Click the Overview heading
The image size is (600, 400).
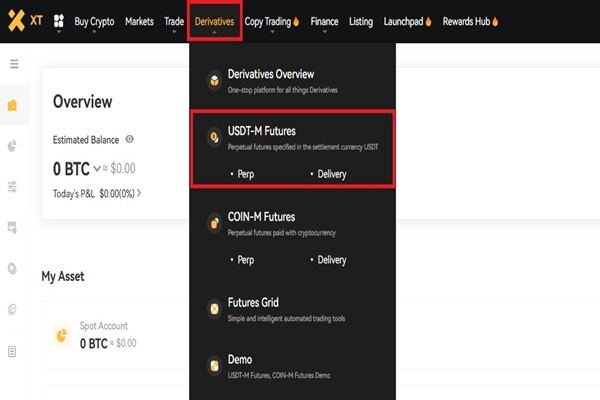coord(83,102)
